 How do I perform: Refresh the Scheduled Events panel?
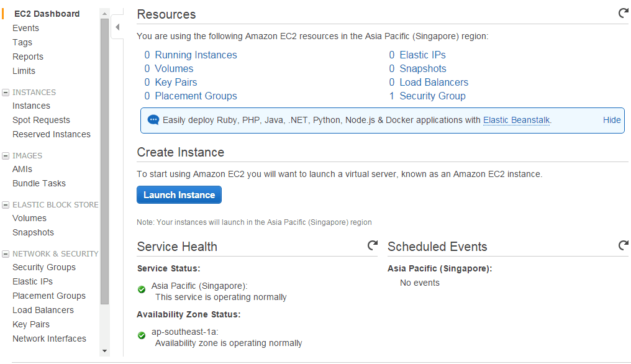(623, 245)
